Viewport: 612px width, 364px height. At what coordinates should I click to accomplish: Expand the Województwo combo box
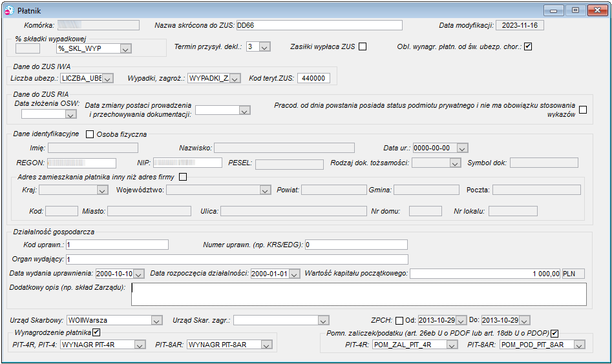pyautogui.click(x=265, y=190)
